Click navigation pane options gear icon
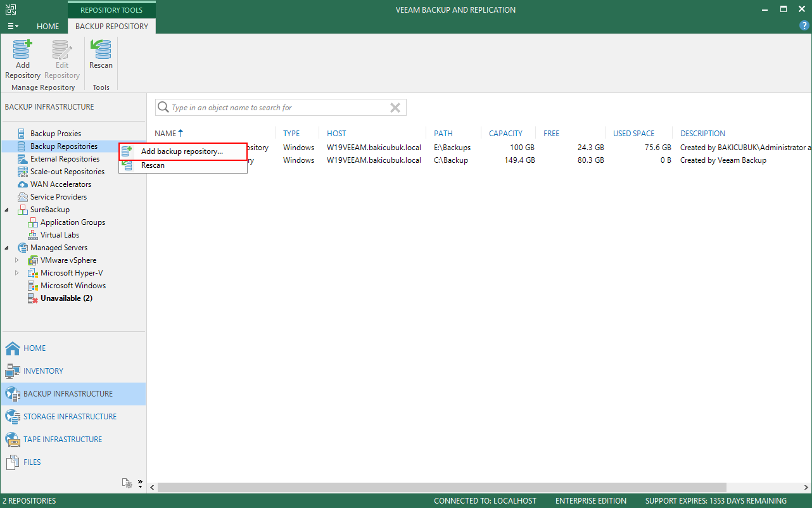 tap(127, 483)
